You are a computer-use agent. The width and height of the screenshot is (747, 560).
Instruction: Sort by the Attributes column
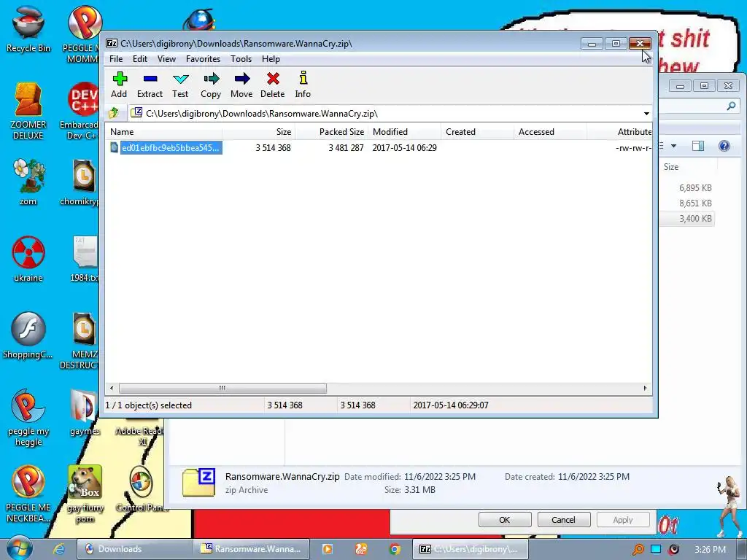(619, 132)
